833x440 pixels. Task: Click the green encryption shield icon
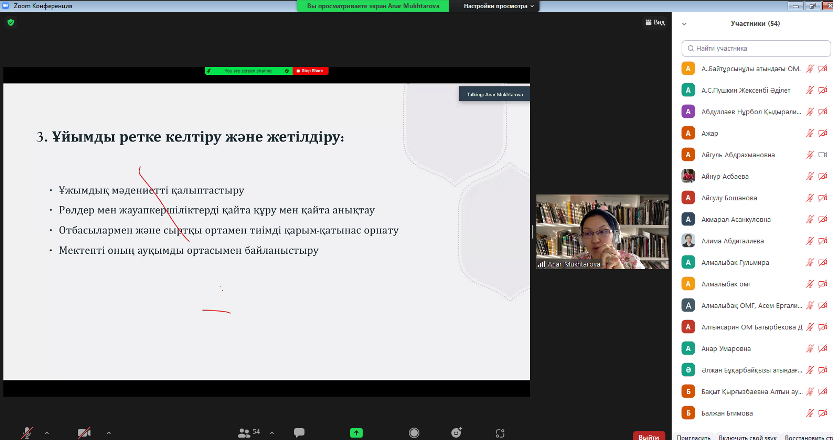(x=10, y=21)
